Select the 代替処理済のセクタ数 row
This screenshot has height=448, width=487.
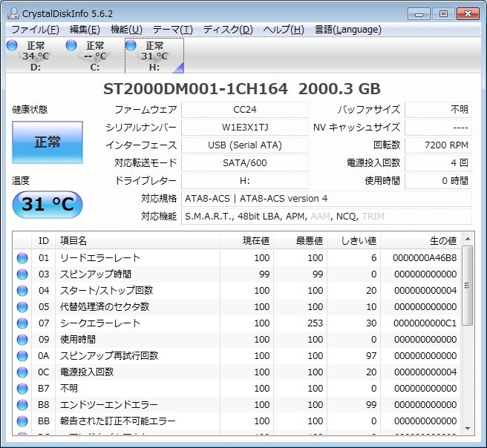click(237, 307)
